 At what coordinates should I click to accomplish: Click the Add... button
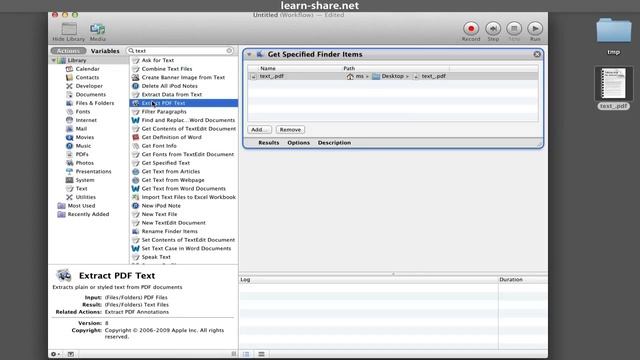tap(259, 130)
